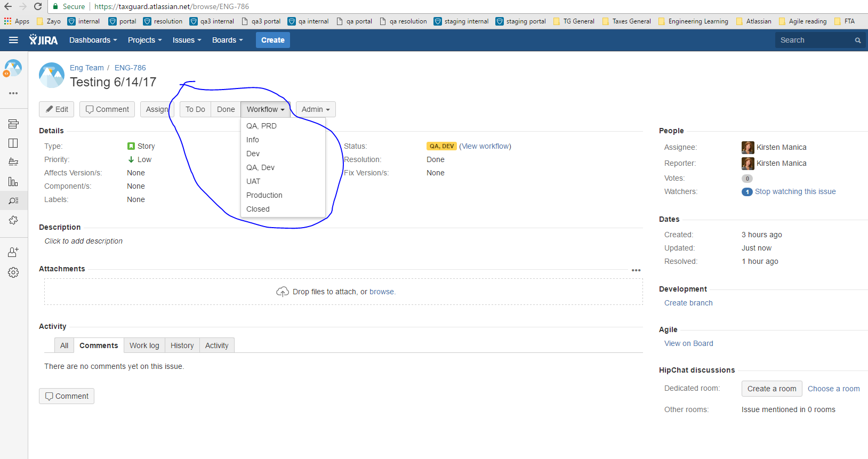
Task: Expand the Boards dropdown menu
Action: coord(227,40)
